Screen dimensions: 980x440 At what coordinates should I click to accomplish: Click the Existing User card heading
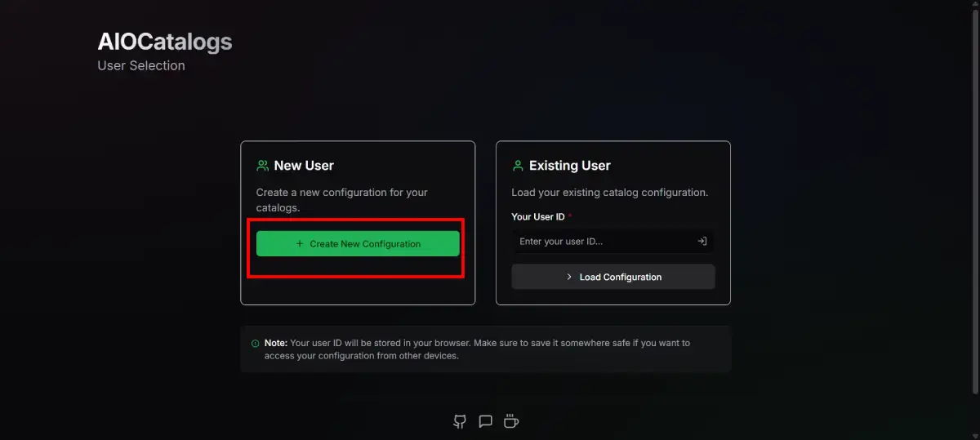(569, 166)
